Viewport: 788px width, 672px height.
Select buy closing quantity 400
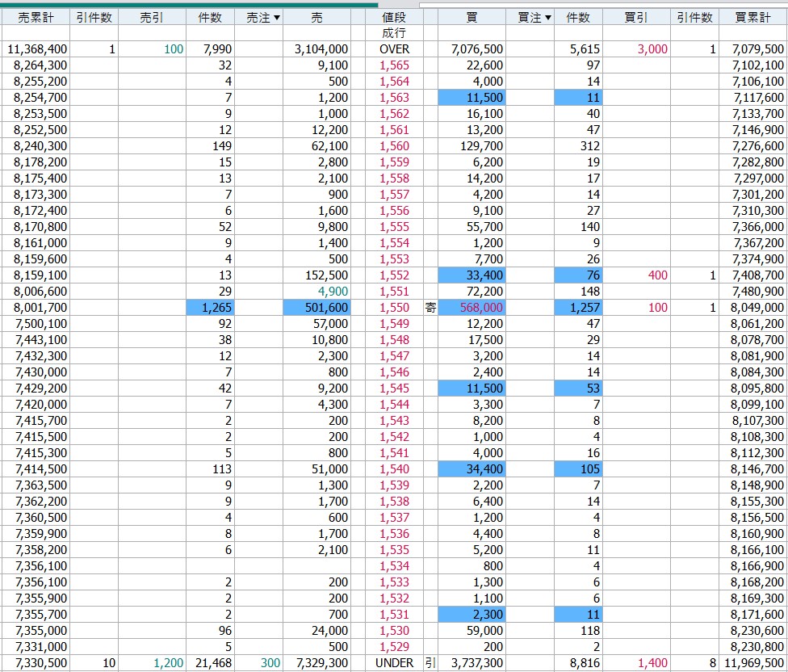(x=657, y=275)
